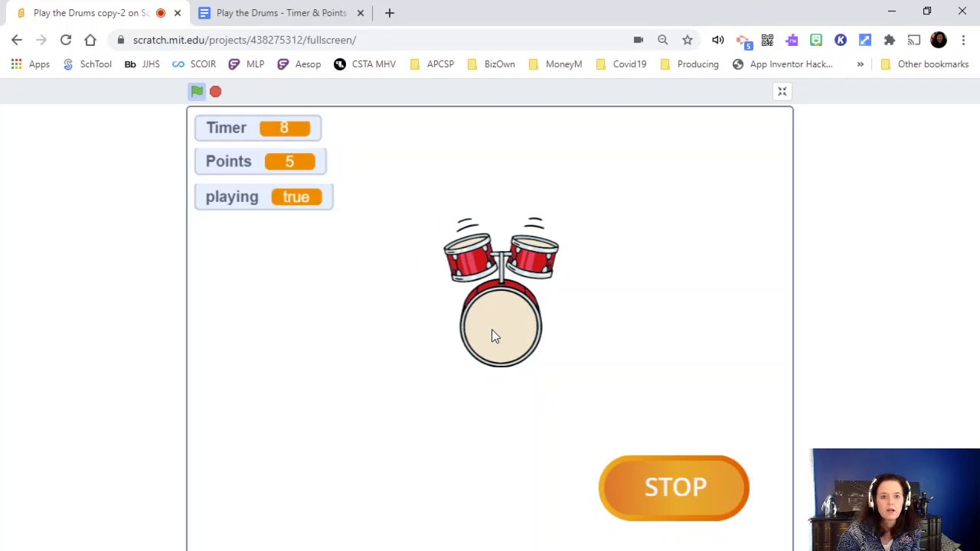Open the green smiley extension
Screen dimensions: 980x551
816,40
